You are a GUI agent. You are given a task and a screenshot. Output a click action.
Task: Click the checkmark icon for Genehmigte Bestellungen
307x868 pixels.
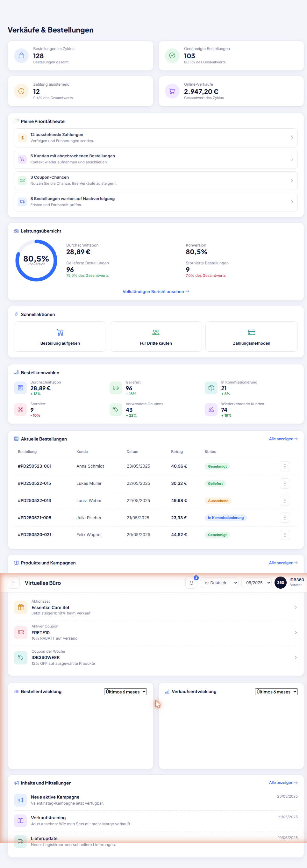point(172,56)
